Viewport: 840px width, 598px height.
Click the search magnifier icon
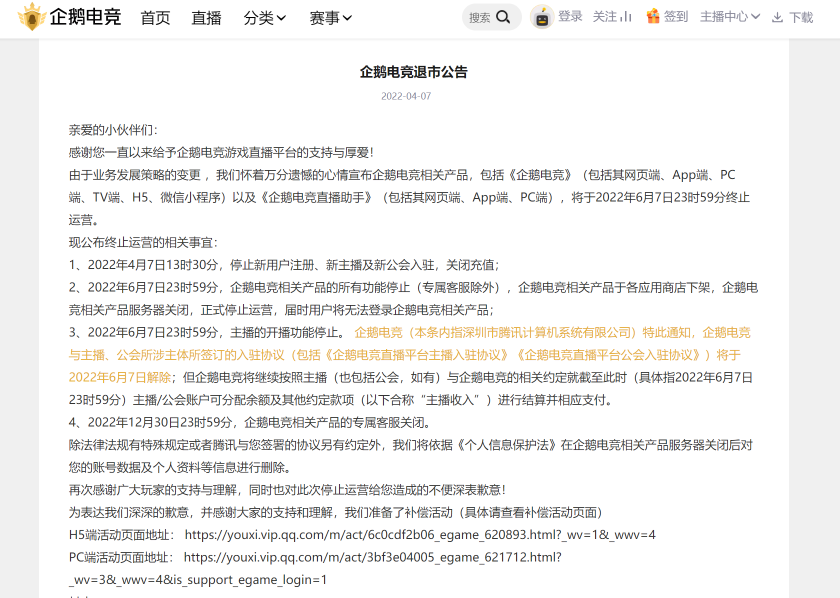[503, 17]
